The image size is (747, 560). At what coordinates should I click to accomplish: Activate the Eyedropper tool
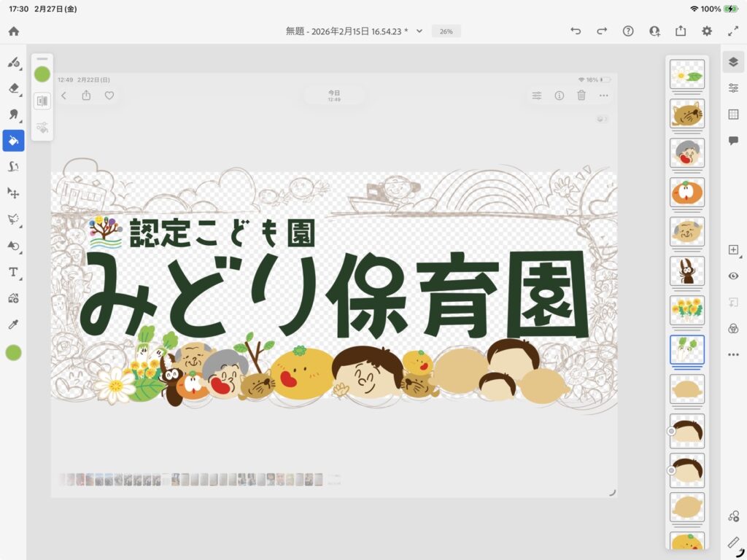point(13,324)
